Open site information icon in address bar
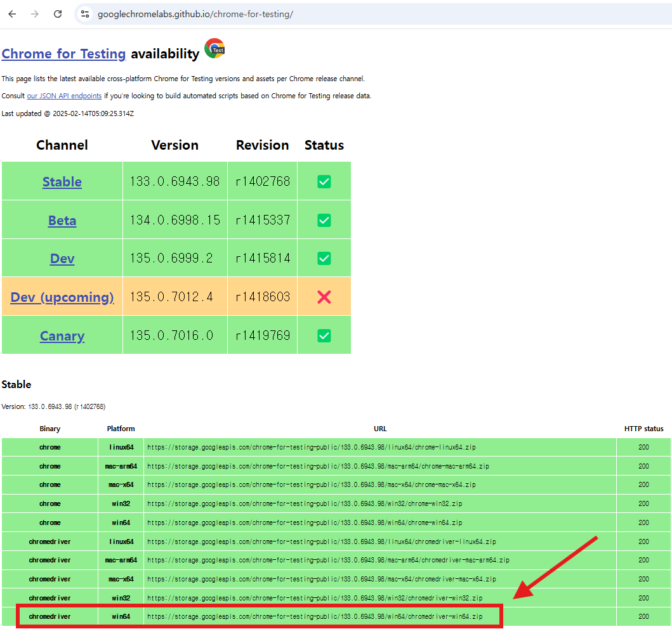 (x=85, y=14)
